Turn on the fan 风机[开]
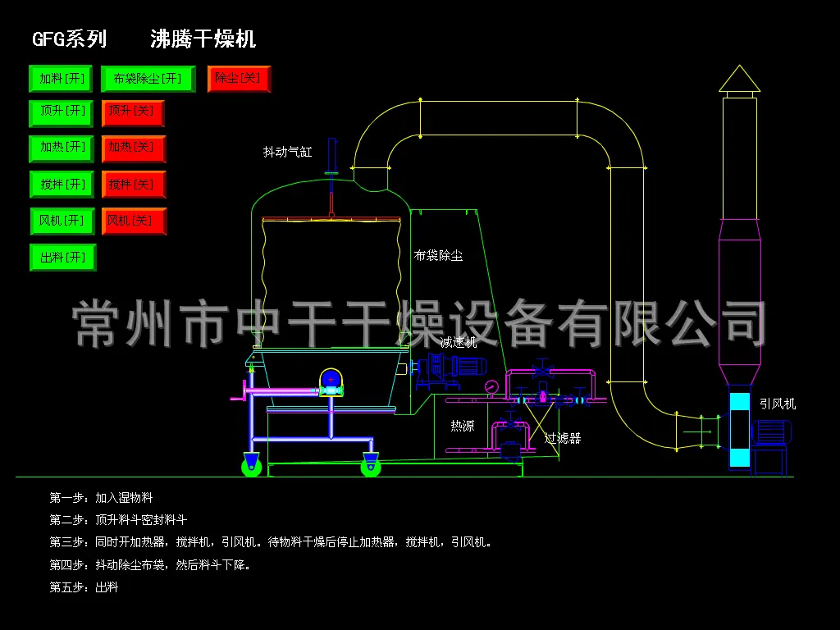Screen dimensions: 840x630 pos(62,221)
